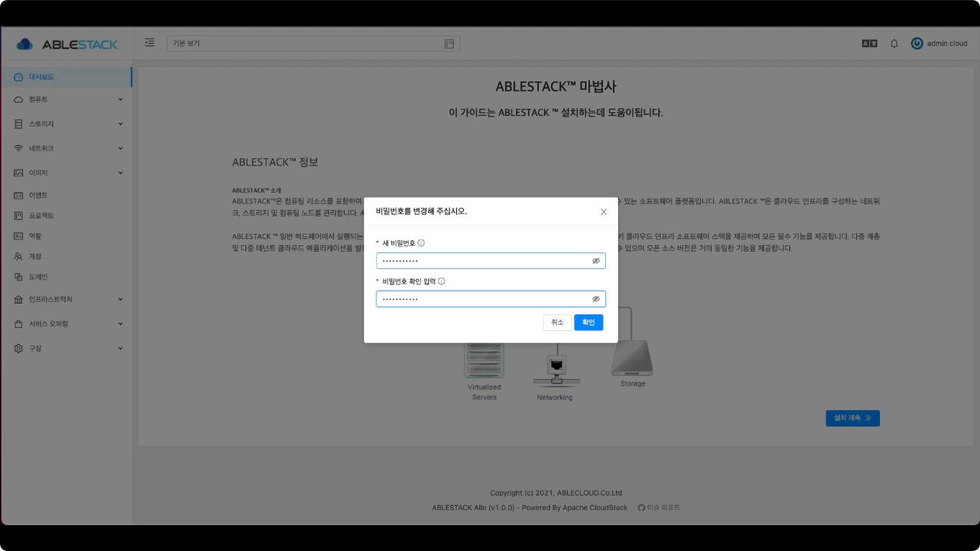Click the 구성 gear icon

[x=19, y=348]
